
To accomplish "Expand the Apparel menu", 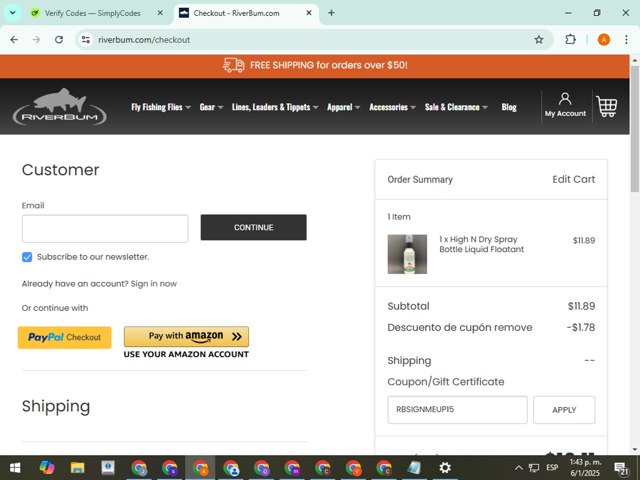I will (x=343, y=107).
